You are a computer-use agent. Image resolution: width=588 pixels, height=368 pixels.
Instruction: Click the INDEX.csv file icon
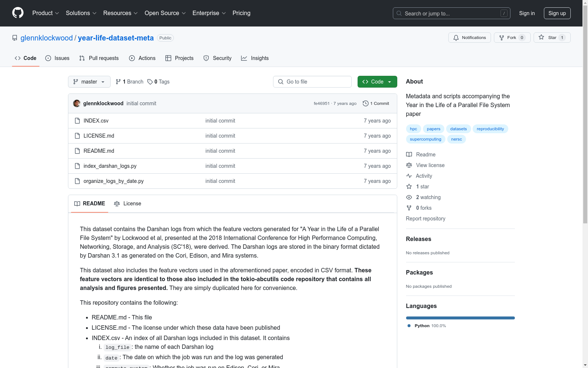(x=77, y=121)
